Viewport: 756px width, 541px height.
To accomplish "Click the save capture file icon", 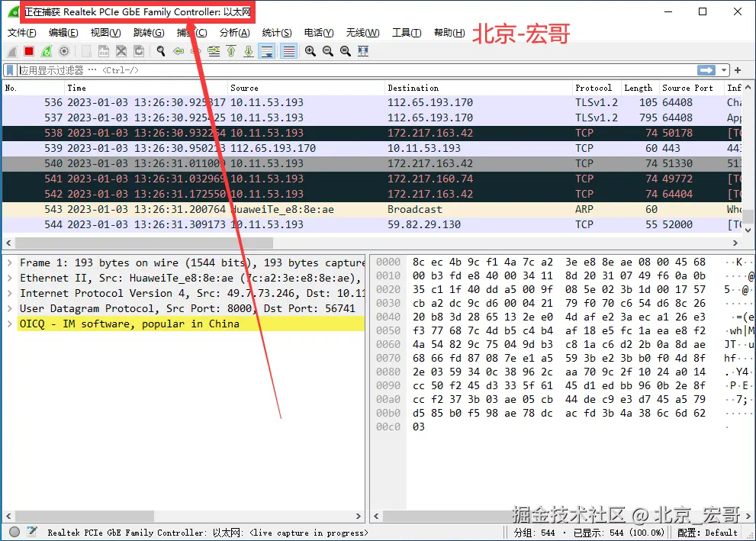I will coord(103,51).
